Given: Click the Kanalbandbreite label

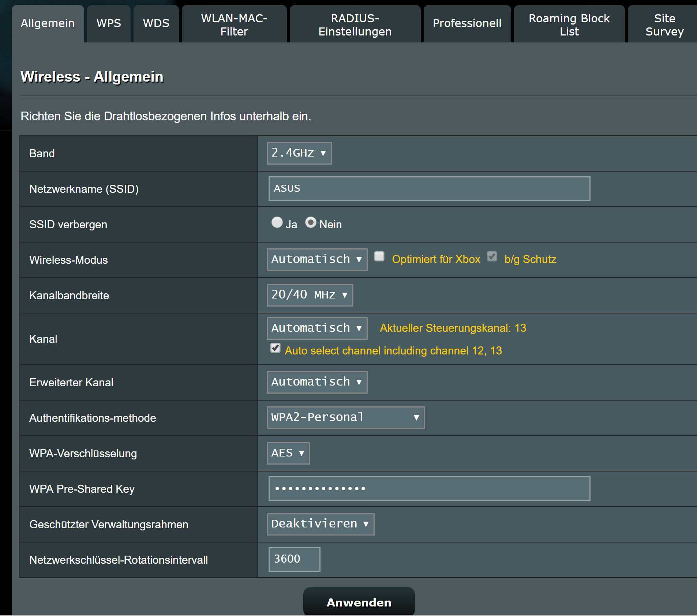Looking at the screenshot, I should coord(69,296).
